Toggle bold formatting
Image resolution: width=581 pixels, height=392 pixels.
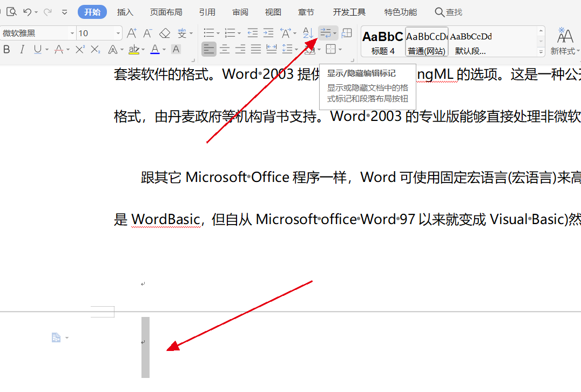pos(6,49)
